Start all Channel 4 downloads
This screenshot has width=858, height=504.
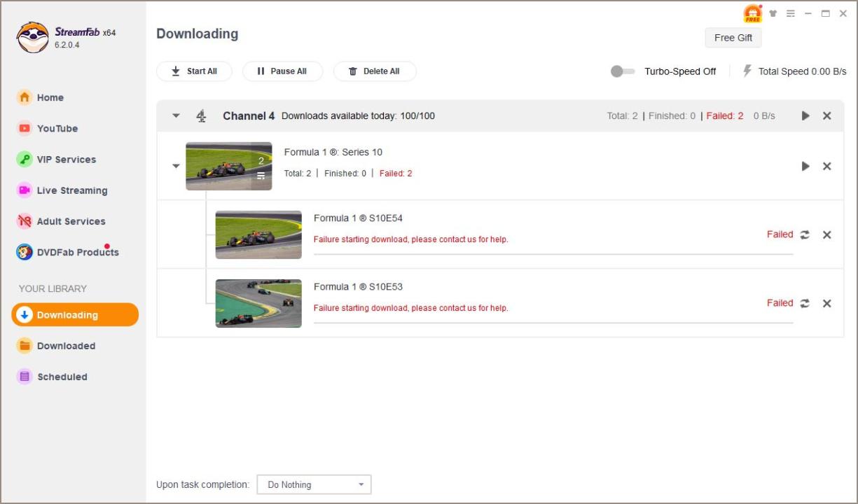point(805,116)
